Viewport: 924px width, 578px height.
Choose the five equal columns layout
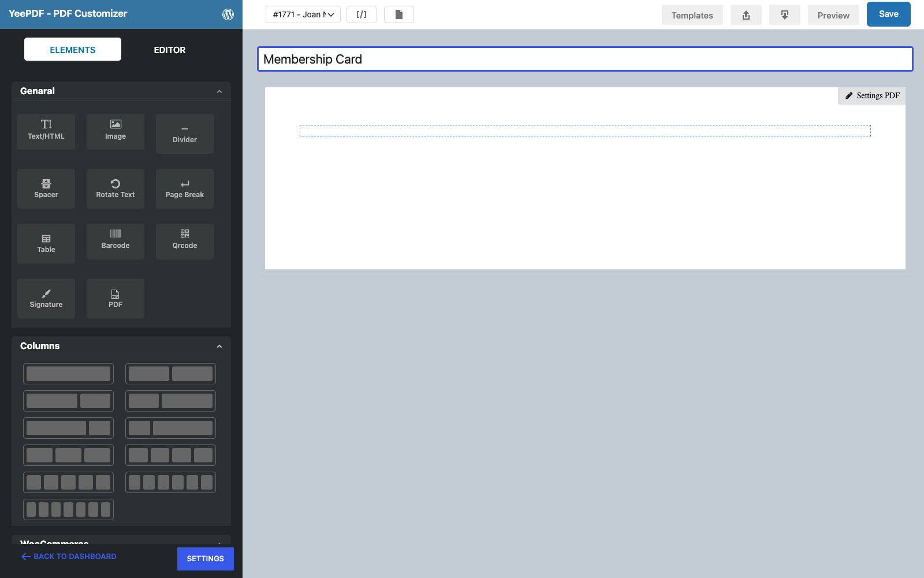point(68,482)
